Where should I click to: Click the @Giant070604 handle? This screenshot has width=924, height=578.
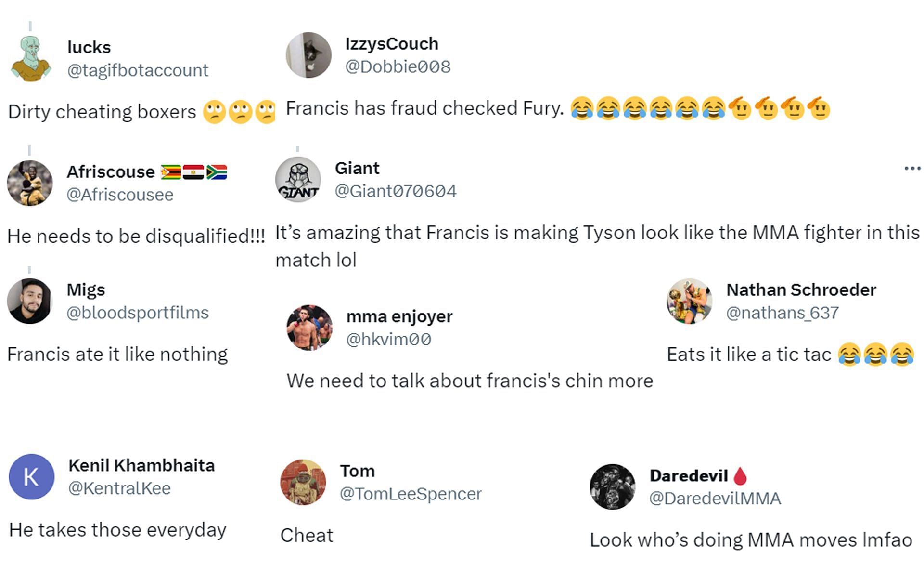395,191
